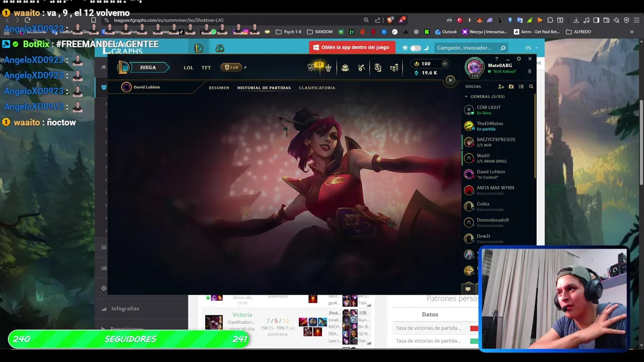
Task: Click the SEGUIDORES follower goal bar
Action: pos(129,339)
